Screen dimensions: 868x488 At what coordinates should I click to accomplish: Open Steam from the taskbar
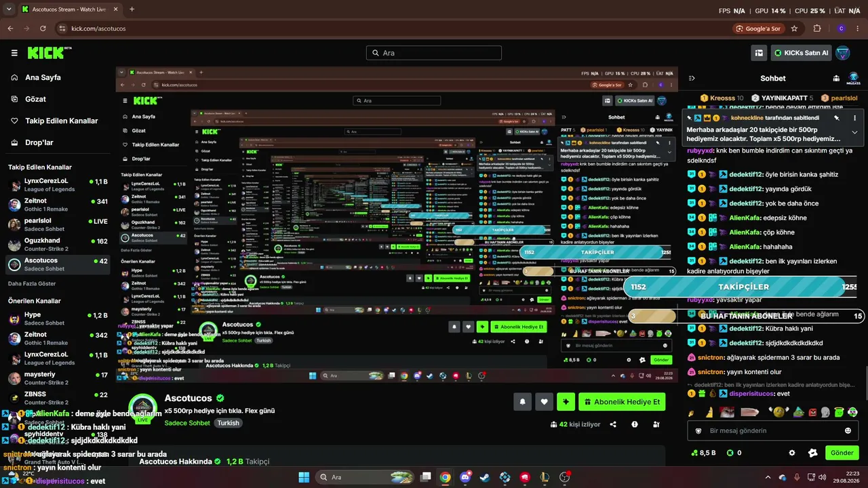pyautogui.click(x=485, y=477)
